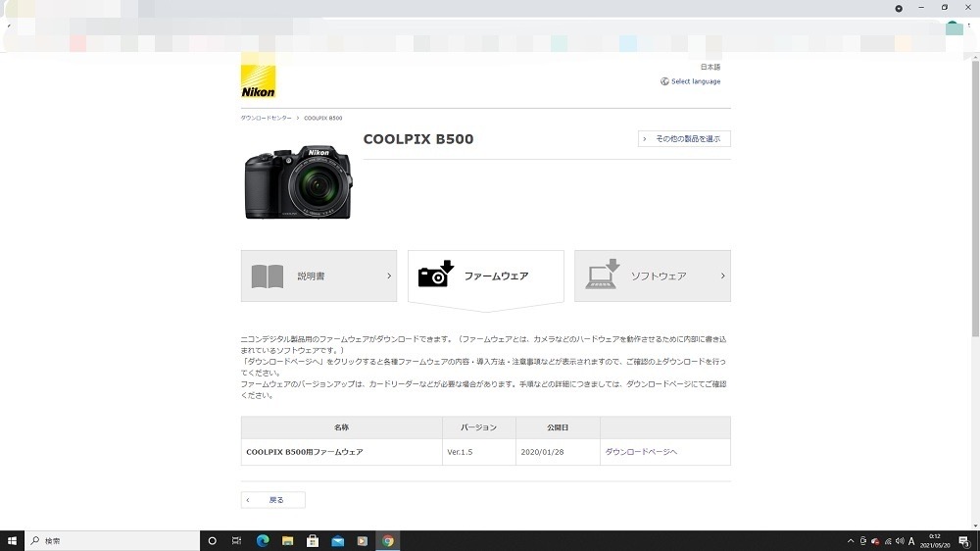Click the ダウンロードセンター breadcrumb link

(266, 118)
